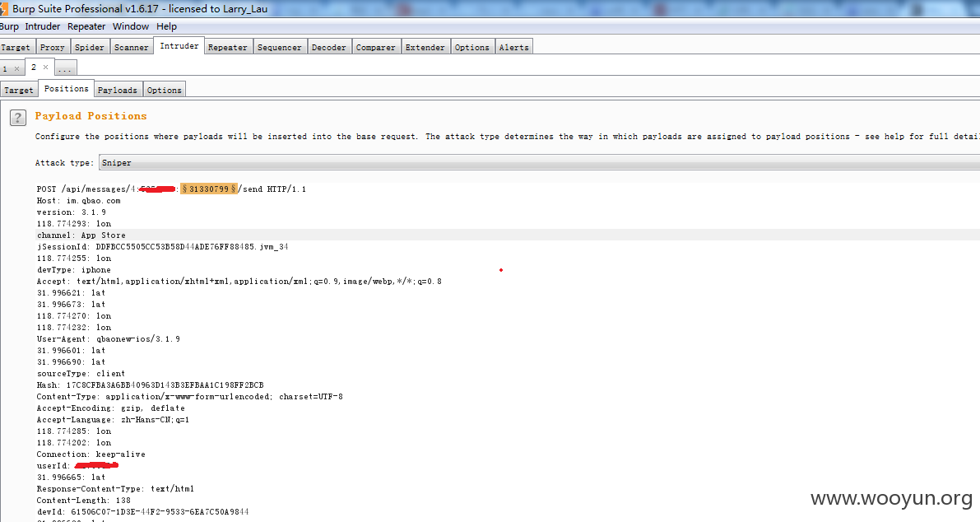Click the Payload Positions heading
The image size is (980, 522).
click(91, 115)
